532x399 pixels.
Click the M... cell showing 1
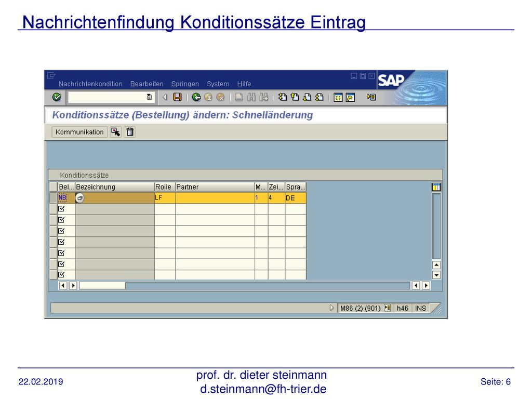click(262, 198)
